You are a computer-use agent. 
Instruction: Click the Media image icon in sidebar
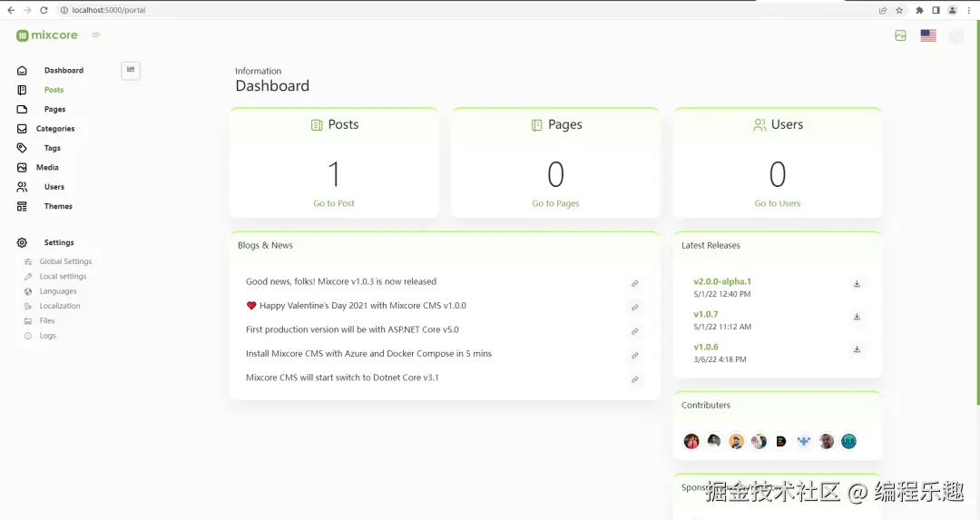point(22,168)
